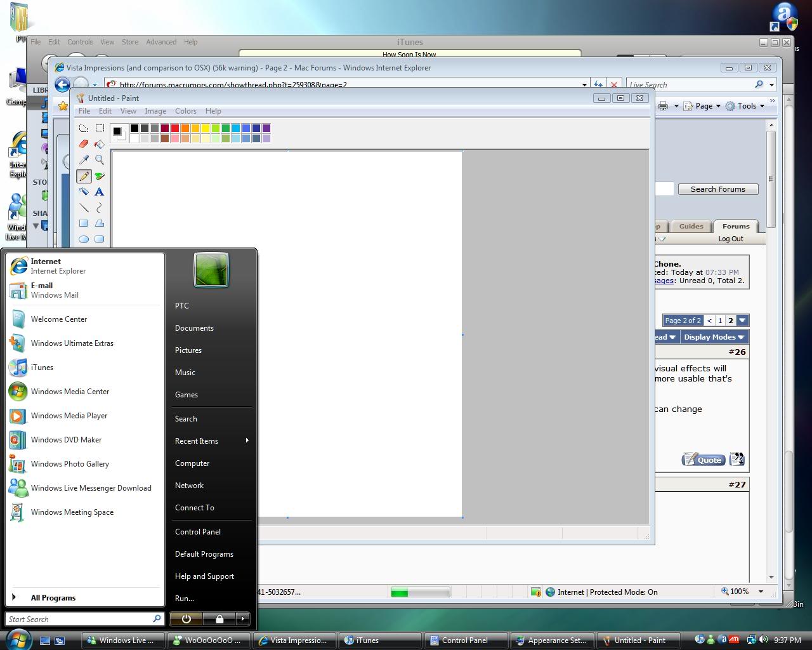Open the iTunes Controls menu
Image resolution: width=812 pixels, height=650 pixels.
[x=80, y=42]
